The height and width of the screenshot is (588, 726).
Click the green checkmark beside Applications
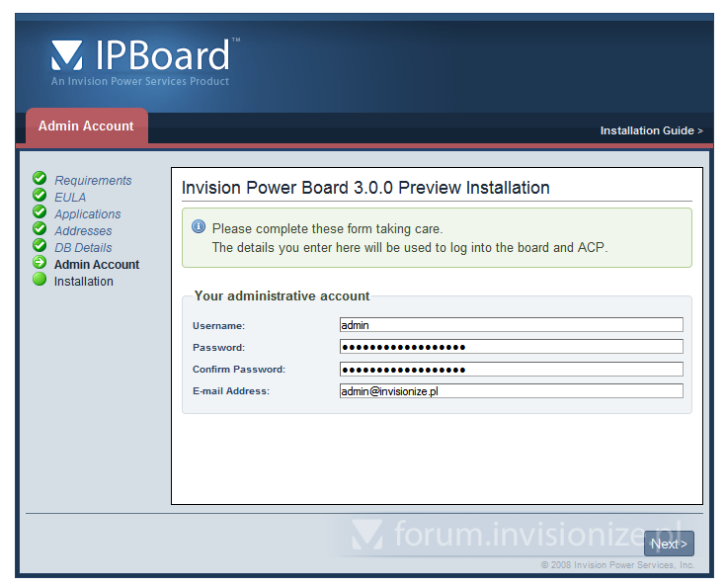40,212
